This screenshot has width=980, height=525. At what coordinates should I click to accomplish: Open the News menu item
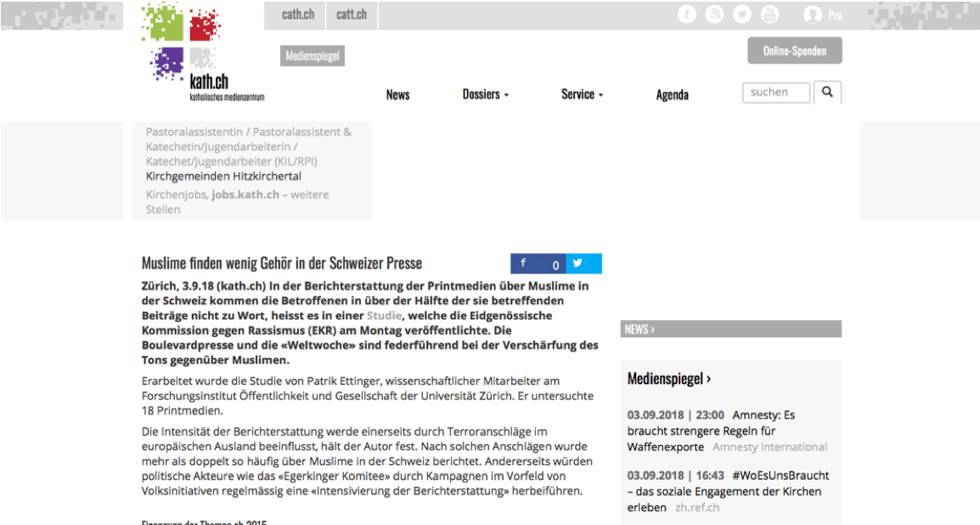(397, 95)
